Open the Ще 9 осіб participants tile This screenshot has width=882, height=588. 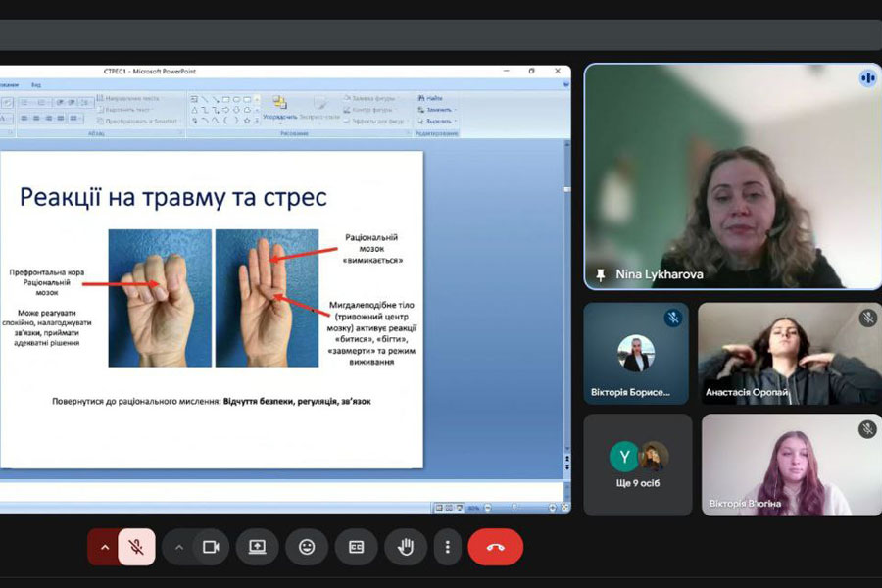coord(638,465)
